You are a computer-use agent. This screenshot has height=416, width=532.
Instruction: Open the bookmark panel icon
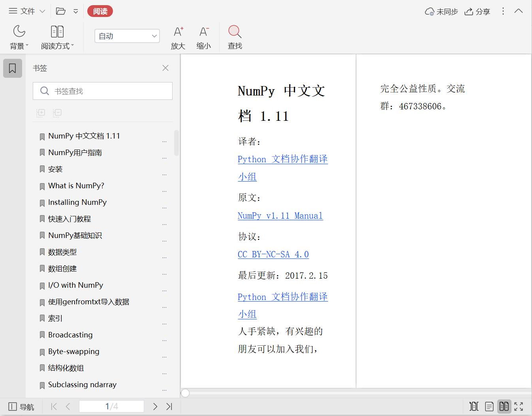12,68
